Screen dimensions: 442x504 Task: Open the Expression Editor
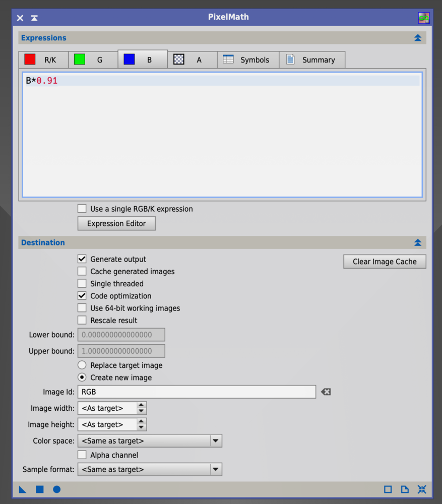tap(116, 223)
